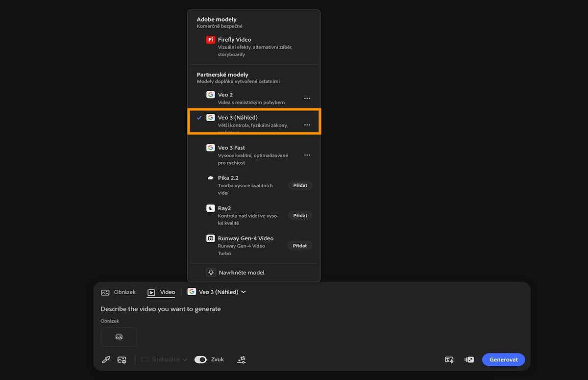Screen dimensions: 588x380
Task: Switch to the Video tab
Action: tap(161, 292)
